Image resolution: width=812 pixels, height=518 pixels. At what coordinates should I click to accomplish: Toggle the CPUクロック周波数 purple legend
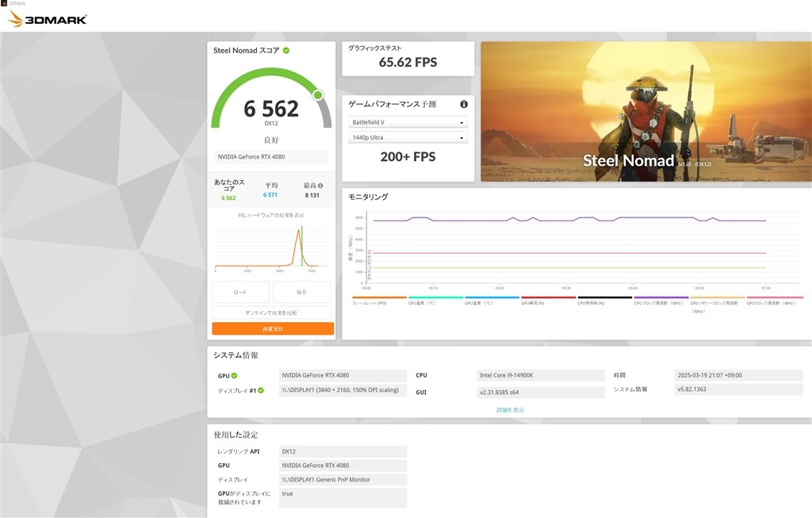click(x=661, y=301)
